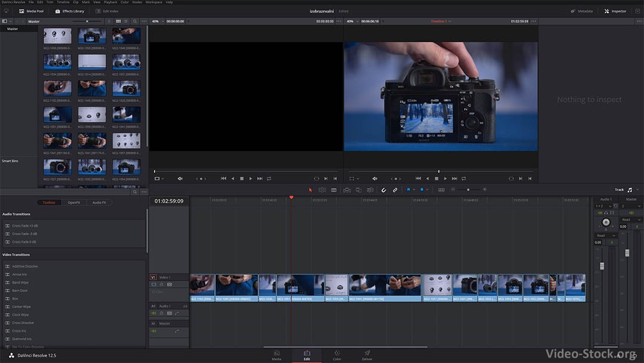Open marker color dropdown arrow
Image resolution: width=644 pixels, height=363 pixels.
[x=427, y=189]
